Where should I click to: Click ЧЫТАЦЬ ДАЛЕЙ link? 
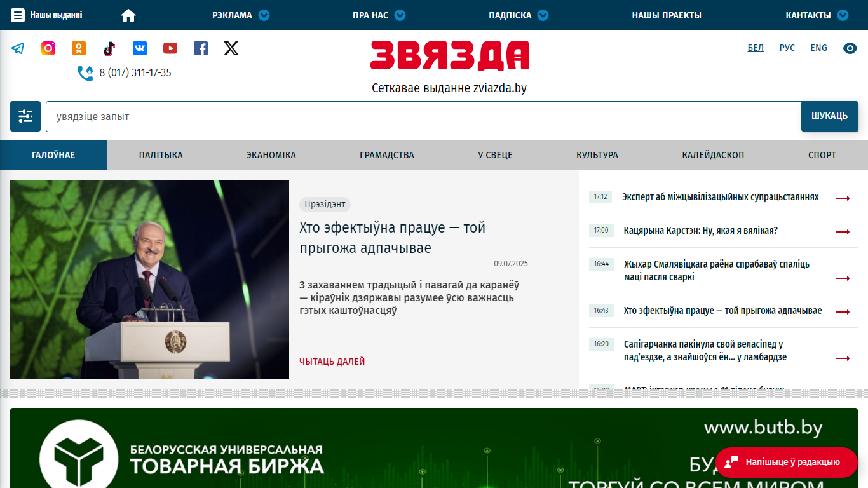[332, 362]
